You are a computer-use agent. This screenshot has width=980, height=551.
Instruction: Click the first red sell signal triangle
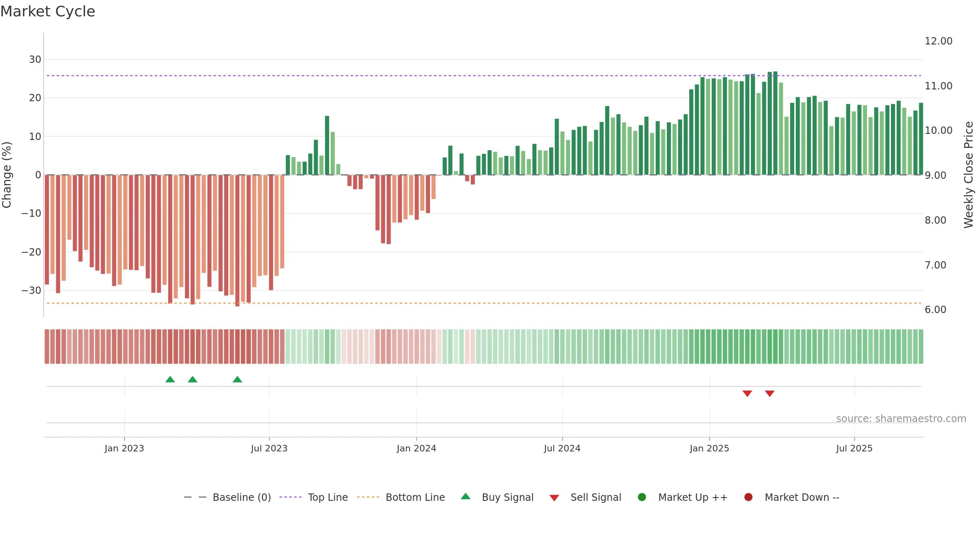[x=747, y=393]
